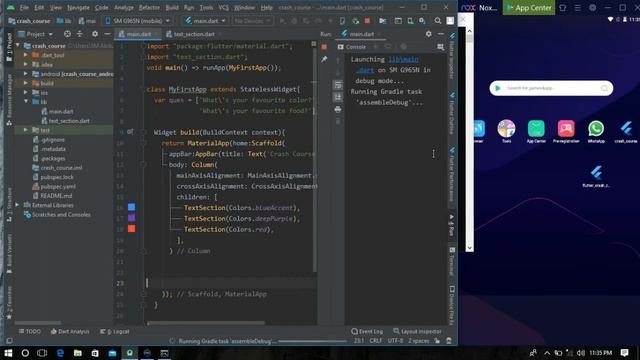Select the Console tab in Run panel
Viewport: 640px width, 360px height.
352,47
